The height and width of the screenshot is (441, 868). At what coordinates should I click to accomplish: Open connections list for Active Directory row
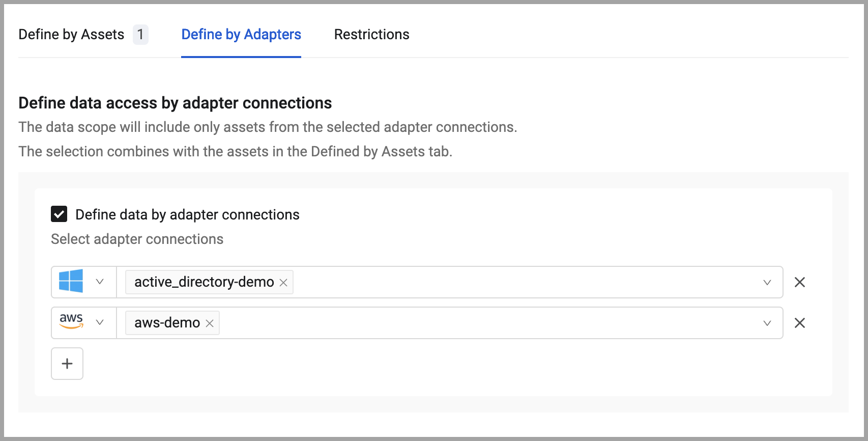click(767, 283)
